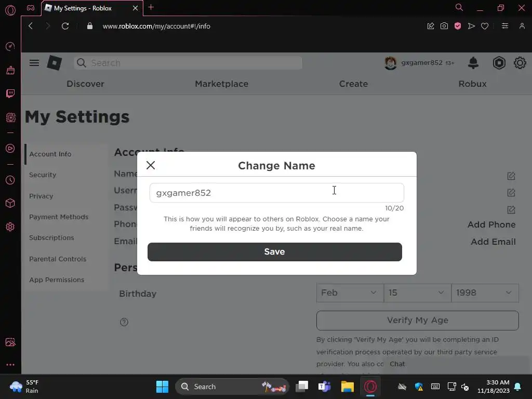Select Account Info in settings sidebar
Image resolution: width=532 pixels, height=399 pixels.
(x=66, y=154)
